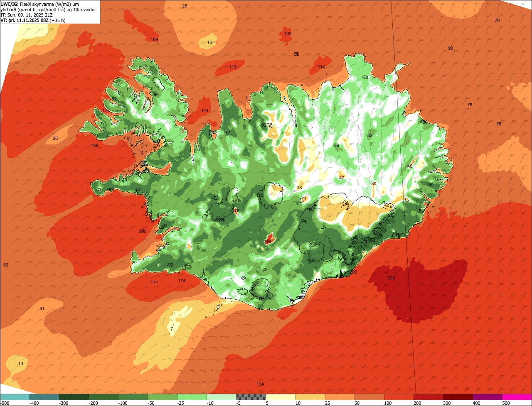Select the red-orange swatch between 100 and 200
Viewport: 532px width, 406px height.
coord(398,397)
